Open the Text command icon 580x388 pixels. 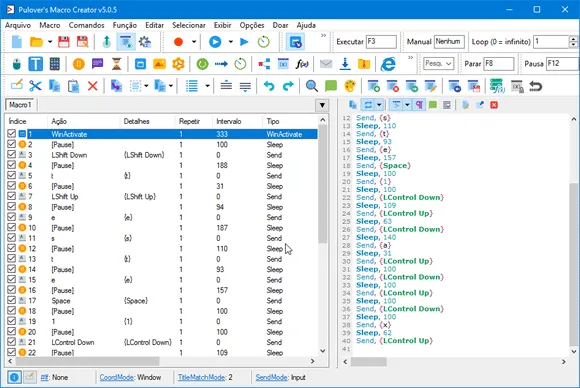pos(36,64)
